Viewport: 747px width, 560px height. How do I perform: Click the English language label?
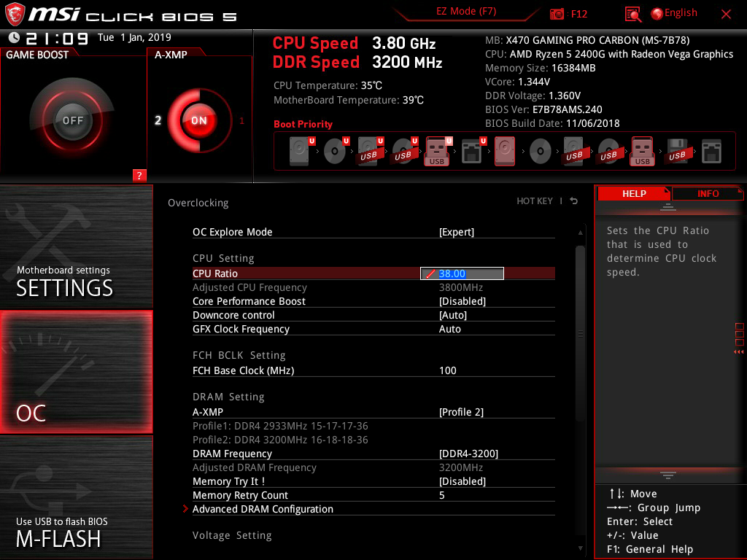pyautogui.click(x=681, y=13)
